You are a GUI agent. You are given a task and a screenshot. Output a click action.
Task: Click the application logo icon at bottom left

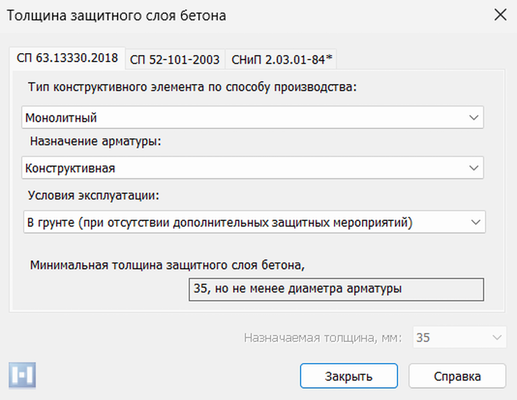tap(22, 376)
